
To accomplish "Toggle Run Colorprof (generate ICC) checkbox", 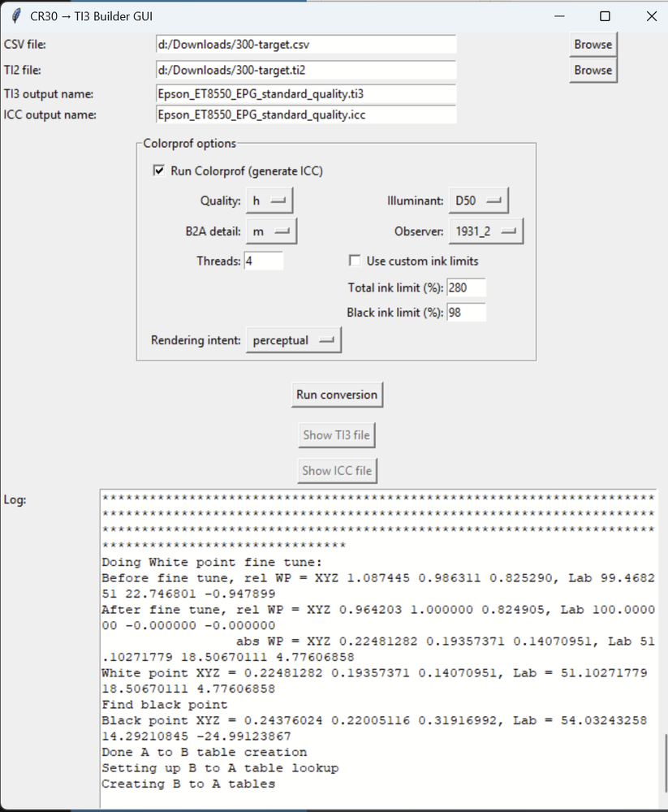I will (159, 171).
